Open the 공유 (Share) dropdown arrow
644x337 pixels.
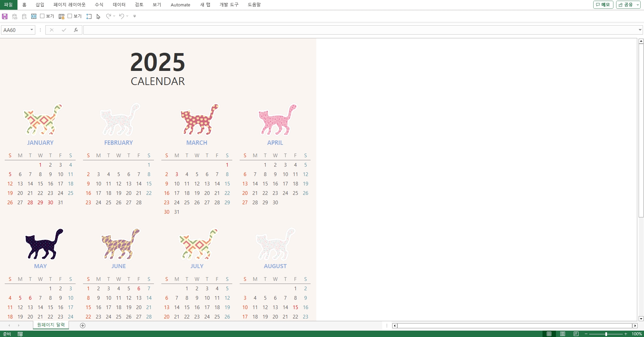pyautogui.click(x=638, y=5)
